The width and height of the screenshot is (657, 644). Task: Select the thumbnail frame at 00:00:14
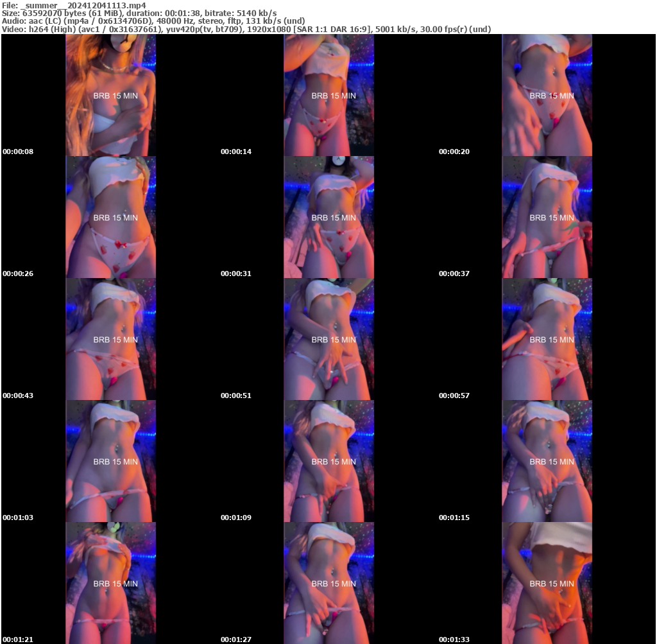(x=328, y=95)
